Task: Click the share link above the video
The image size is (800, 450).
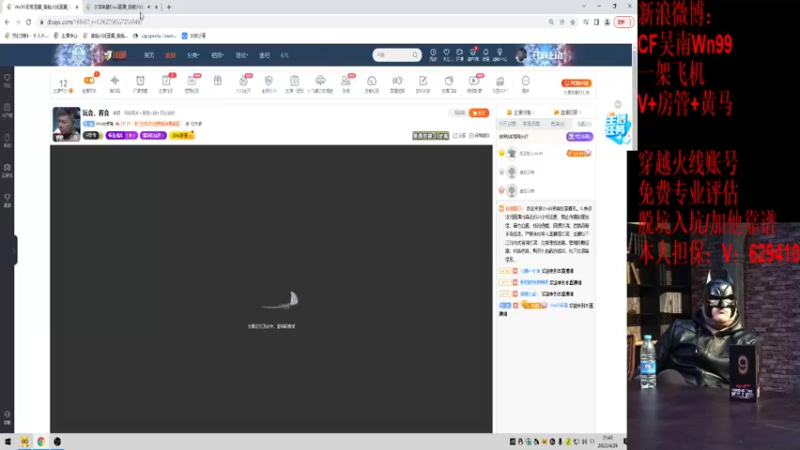Action: pos(459,136)
